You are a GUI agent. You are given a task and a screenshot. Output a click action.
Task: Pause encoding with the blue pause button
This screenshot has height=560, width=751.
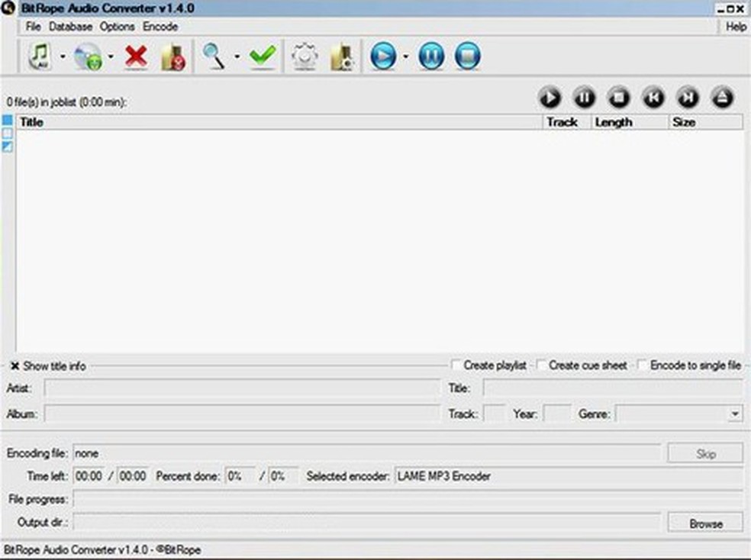pos(431,56)
